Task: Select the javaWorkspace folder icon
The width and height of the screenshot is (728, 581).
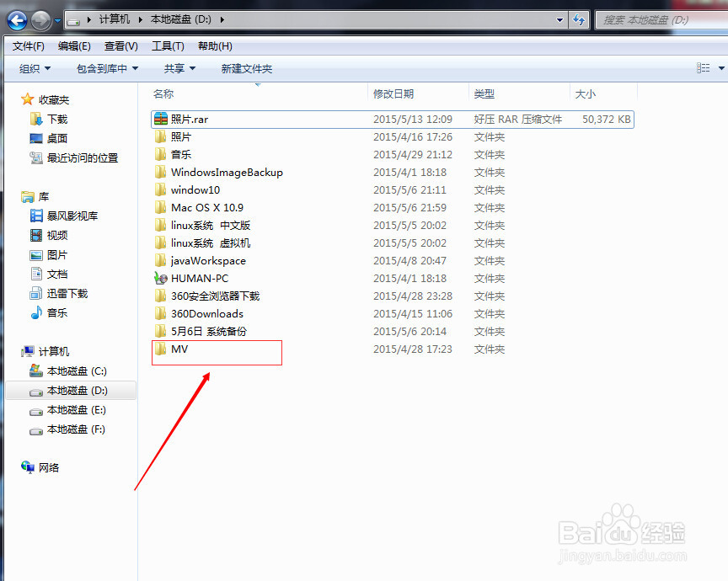Action: (160, 260)
